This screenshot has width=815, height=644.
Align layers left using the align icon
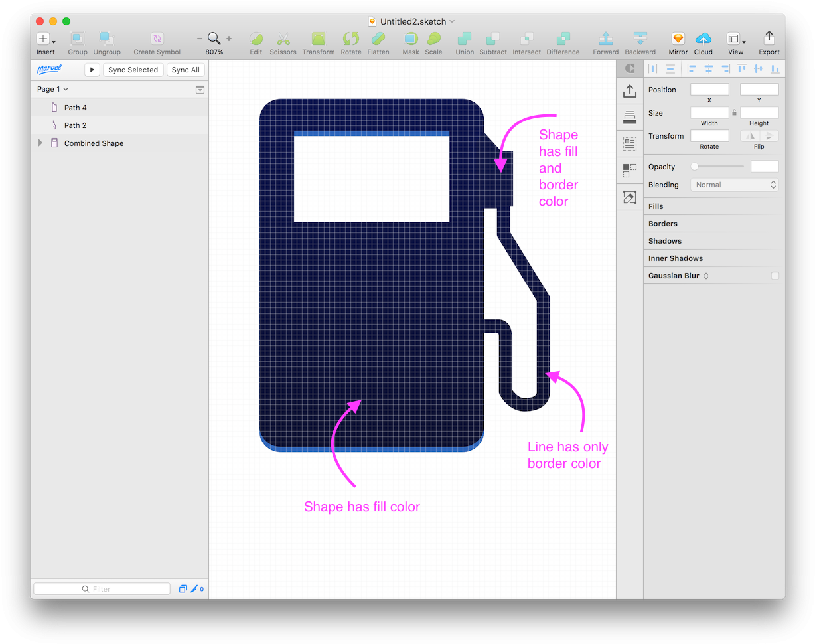(x=692, y=68)
